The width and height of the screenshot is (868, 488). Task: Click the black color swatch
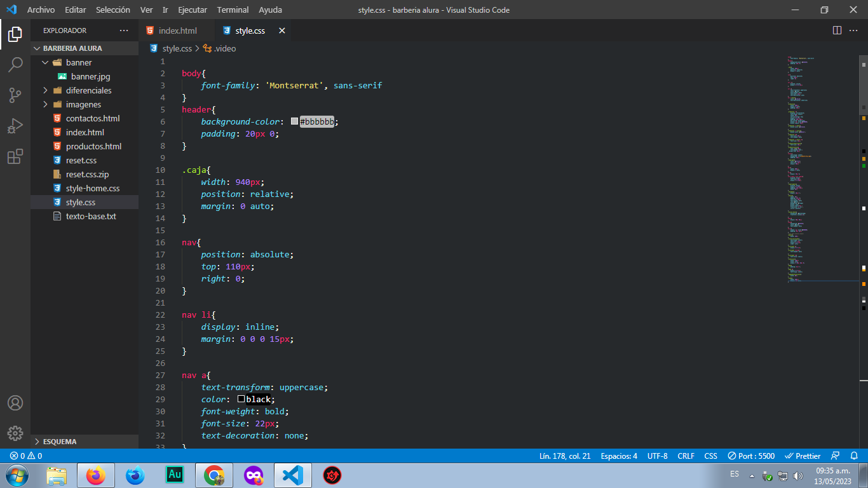241,399
